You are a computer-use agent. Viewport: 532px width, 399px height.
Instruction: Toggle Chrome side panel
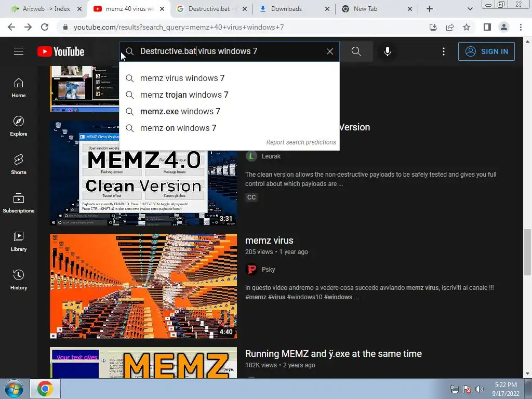(487, 27)
